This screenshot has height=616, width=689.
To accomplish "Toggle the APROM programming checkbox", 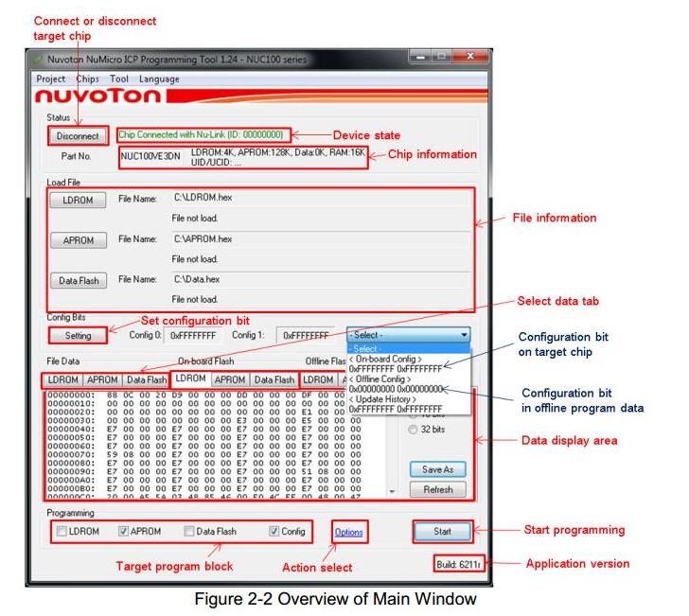I will click(123, 531).
